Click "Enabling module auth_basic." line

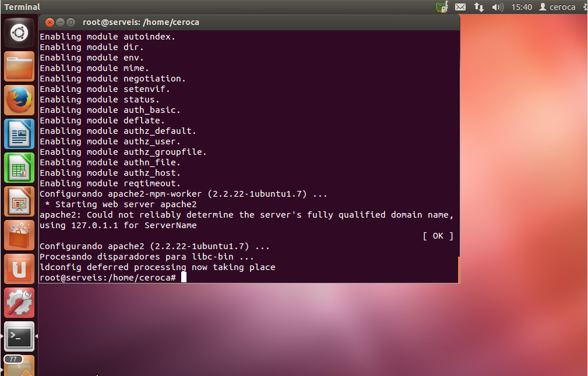110,110
